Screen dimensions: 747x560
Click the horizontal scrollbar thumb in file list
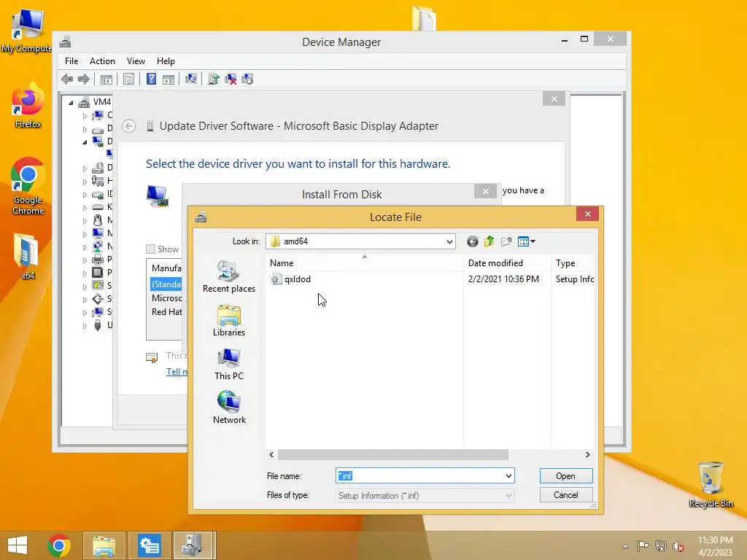pos(393,455)
